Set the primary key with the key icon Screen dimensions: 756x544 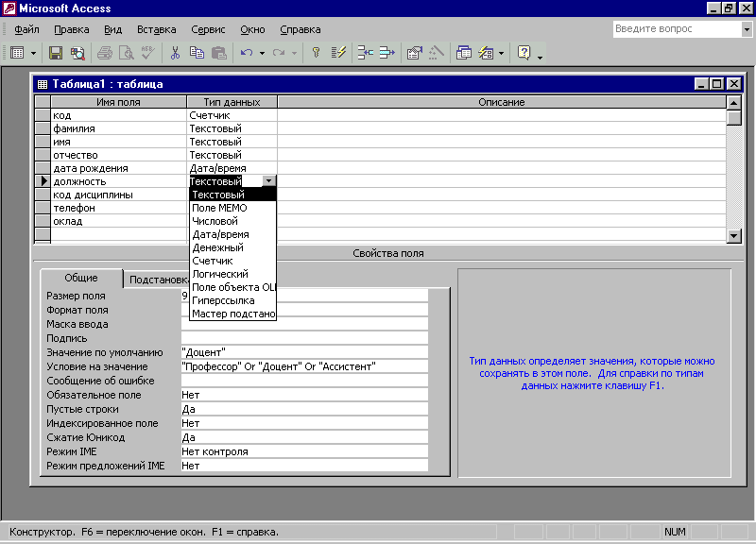pos(317,54)
